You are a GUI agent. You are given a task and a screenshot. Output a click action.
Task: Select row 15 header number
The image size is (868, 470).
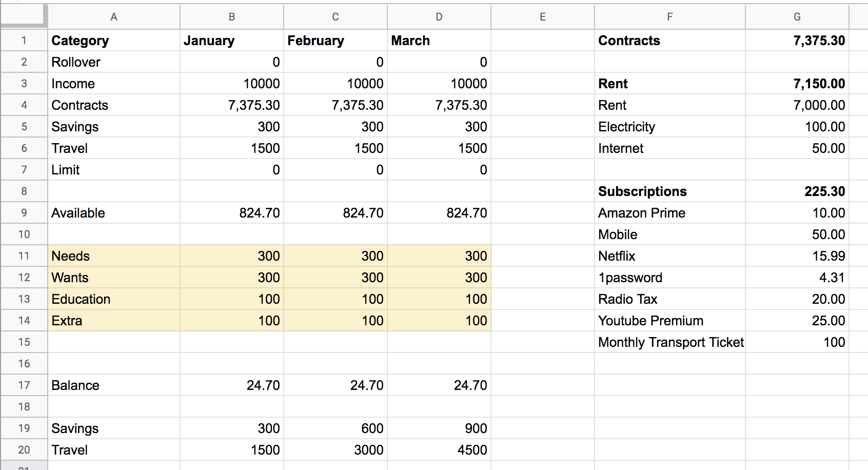point(24,342)
